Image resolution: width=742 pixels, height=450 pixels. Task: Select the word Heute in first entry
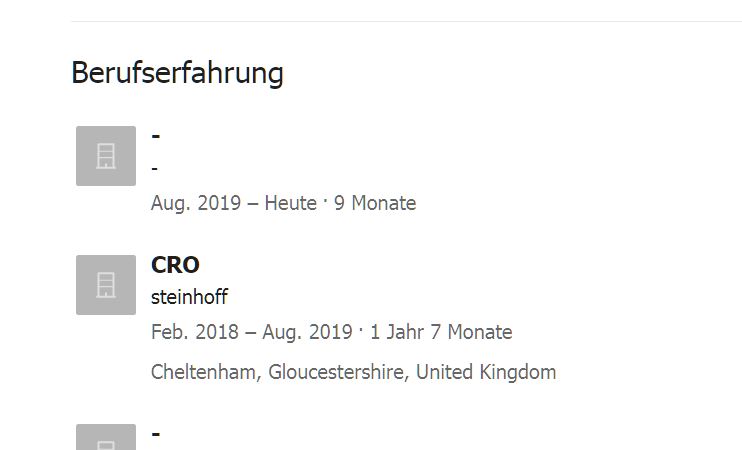[x=290, y=203]
